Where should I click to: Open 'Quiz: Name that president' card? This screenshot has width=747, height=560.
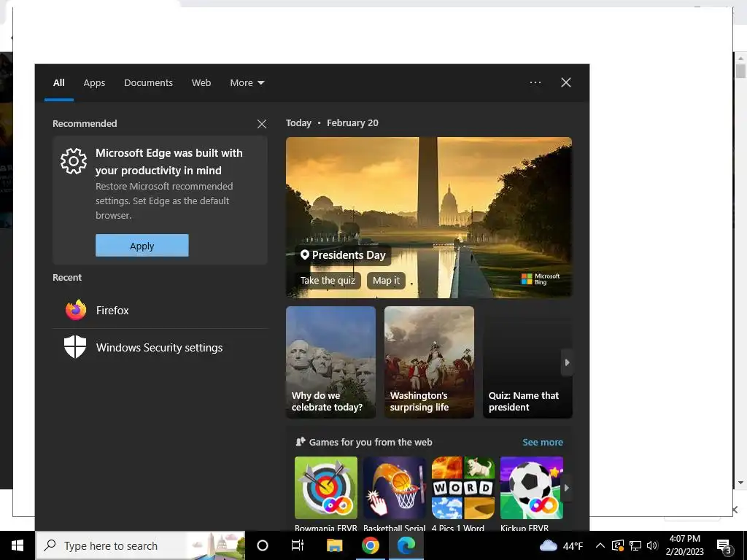(527, 362)
